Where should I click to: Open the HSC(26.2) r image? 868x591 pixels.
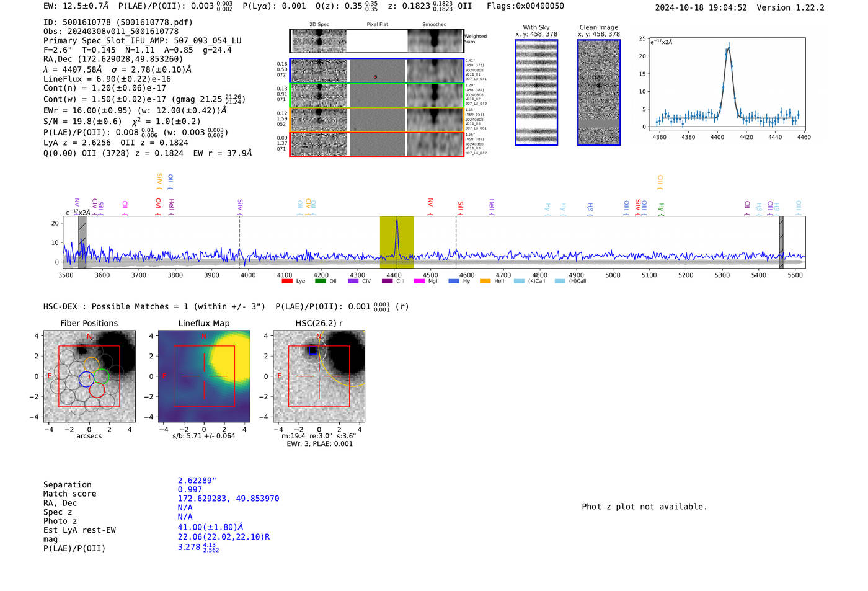(319, 376)
